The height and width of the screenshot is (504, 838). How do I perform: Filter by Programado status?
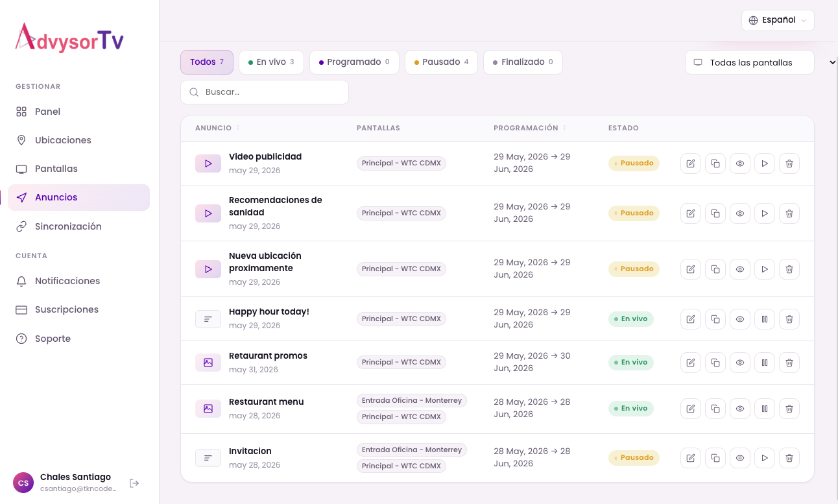(354, 62)
